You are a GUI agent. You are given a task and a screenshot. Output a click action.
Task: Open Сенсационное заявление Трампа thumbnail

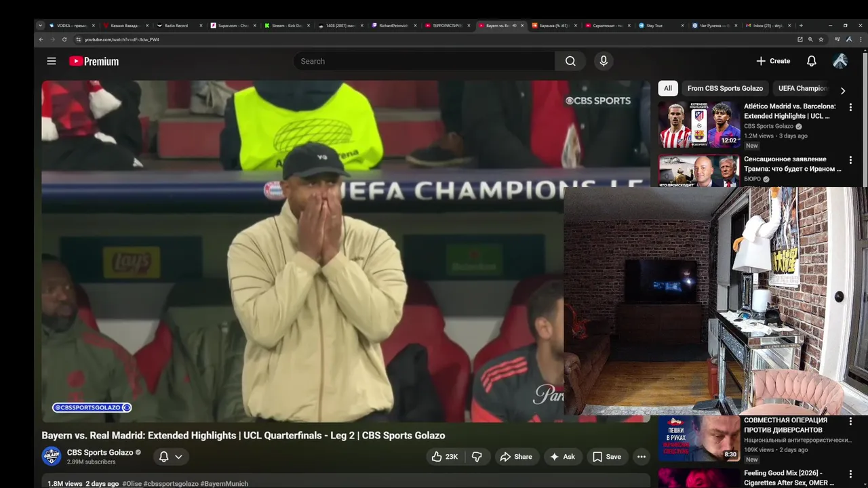tap(699, 171)
